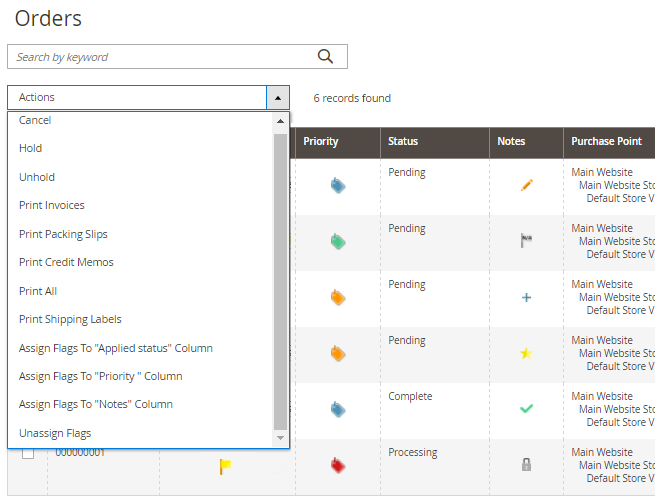The height and width of the screenshot is (500, 655).
Task: Choose Print Shipping Labels action
Action: coord(70,319)
